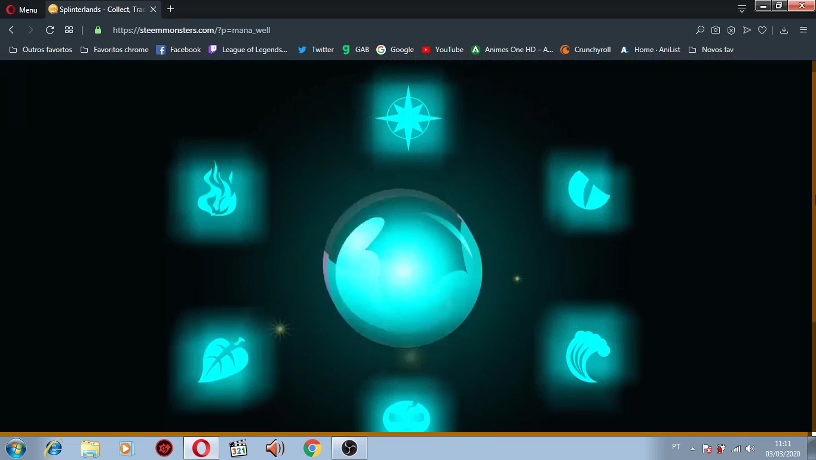Screen dimensions: 816x460
Task: Open the Facebook bookmark
Action: tap(178, 49)
